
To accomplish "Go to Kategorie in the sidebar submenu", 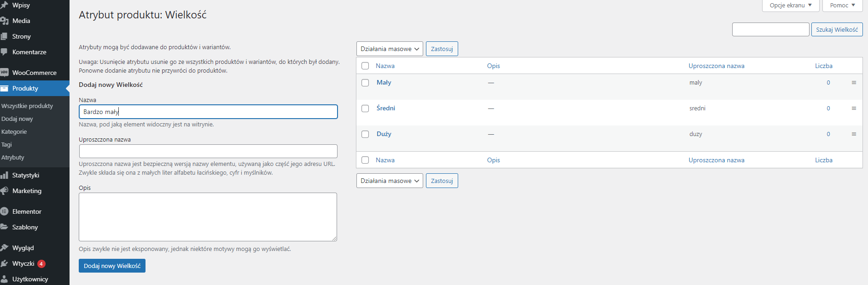I will click(14, 131).
